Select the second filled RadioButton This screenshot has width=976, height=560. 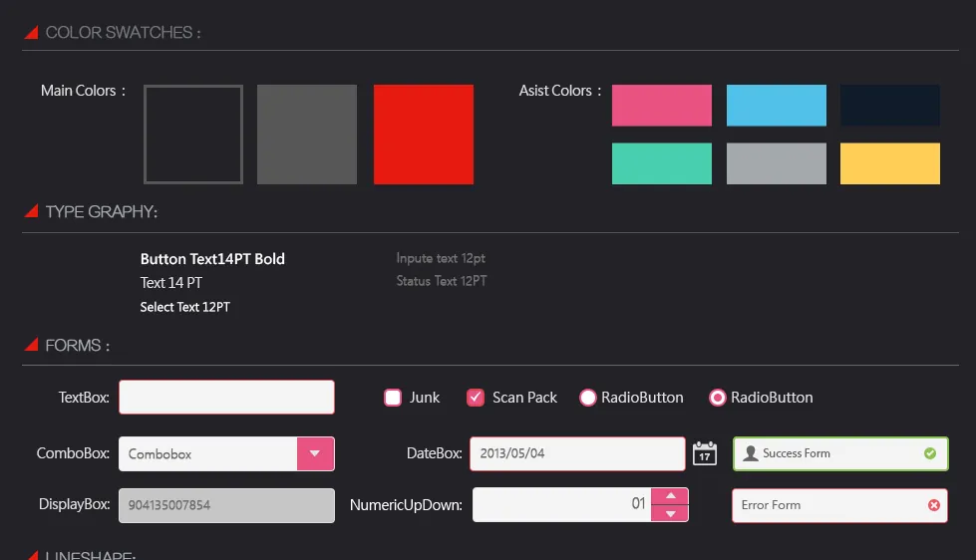pyautogui.click(x=717, y=398)
